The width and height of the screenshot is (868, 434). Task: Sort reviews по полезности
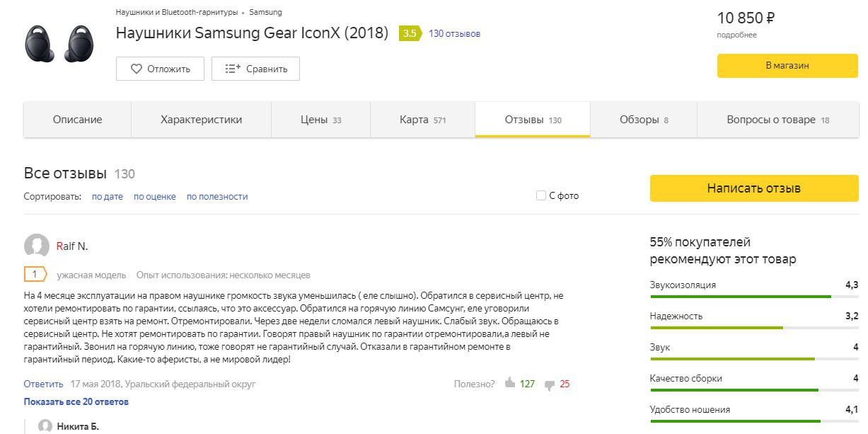click(217, 196)
